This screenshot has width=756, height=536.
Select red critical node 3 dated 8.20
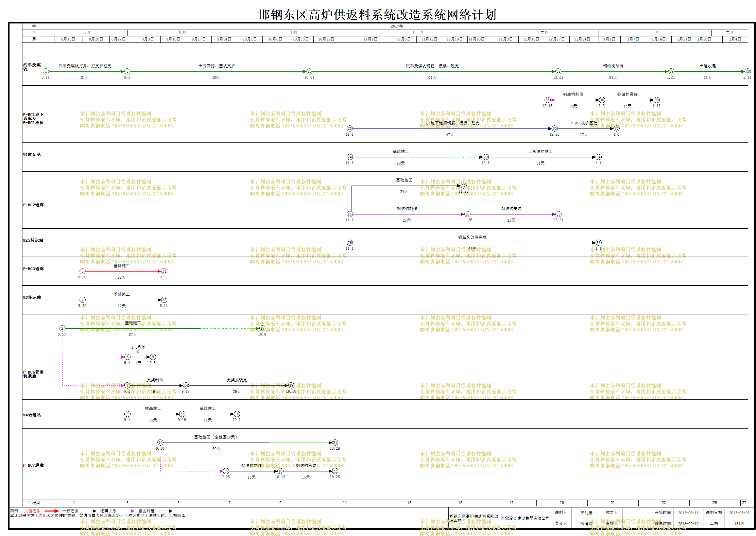point(83,271)
